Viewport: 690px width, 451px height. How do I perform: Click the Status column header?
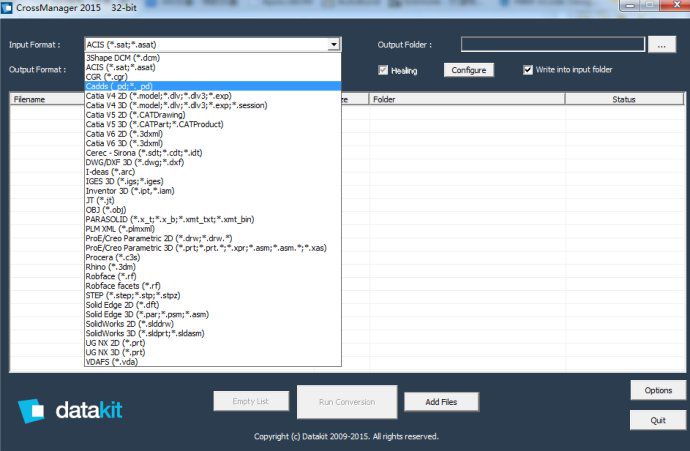click(623, 100)
